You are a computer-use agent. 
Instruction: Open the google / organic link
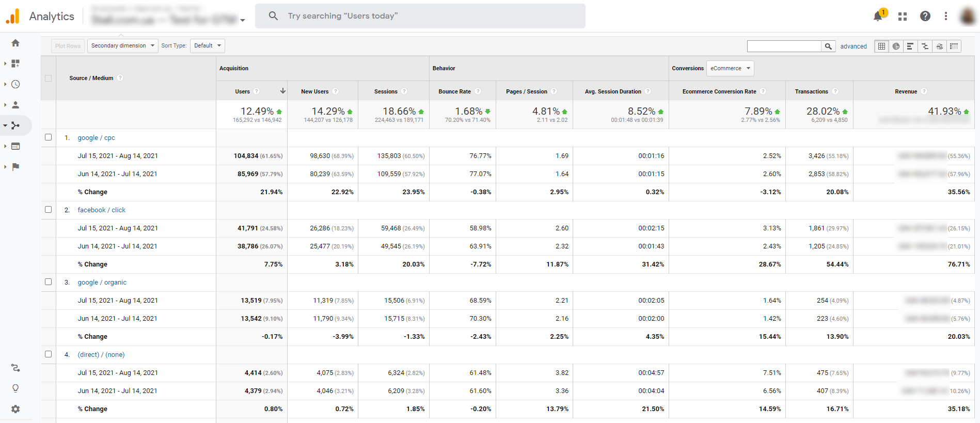pos(102,282)
